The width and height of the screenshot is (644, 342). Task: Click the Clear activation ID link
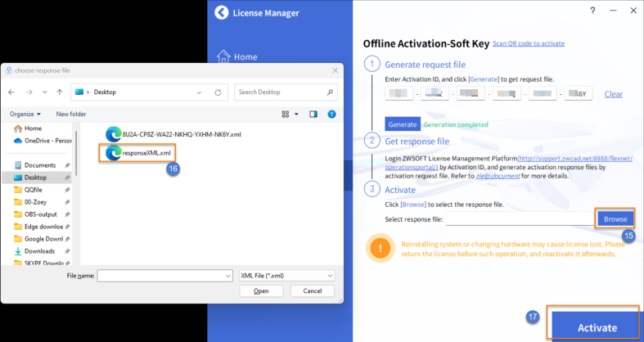613,94
